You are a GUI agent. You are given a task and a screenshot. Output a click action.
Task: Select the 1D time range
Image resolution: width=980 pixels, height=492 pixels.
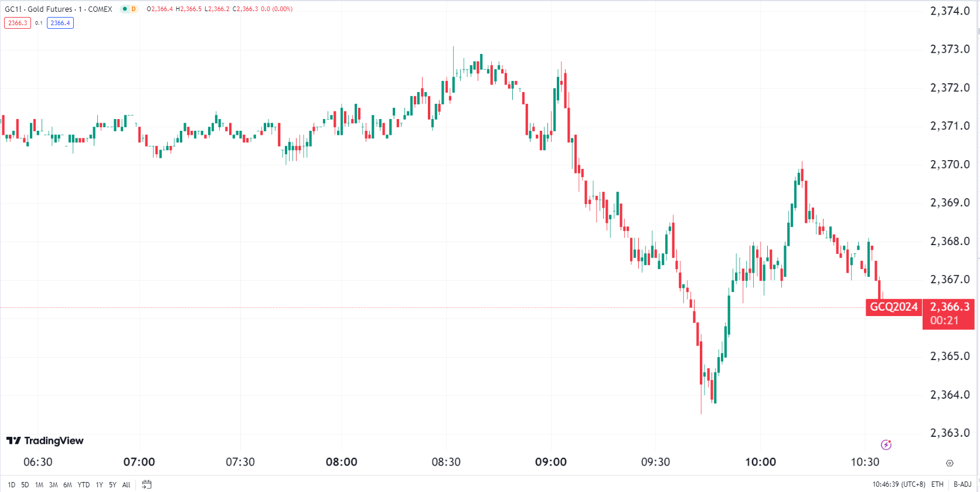coord(11,485)
